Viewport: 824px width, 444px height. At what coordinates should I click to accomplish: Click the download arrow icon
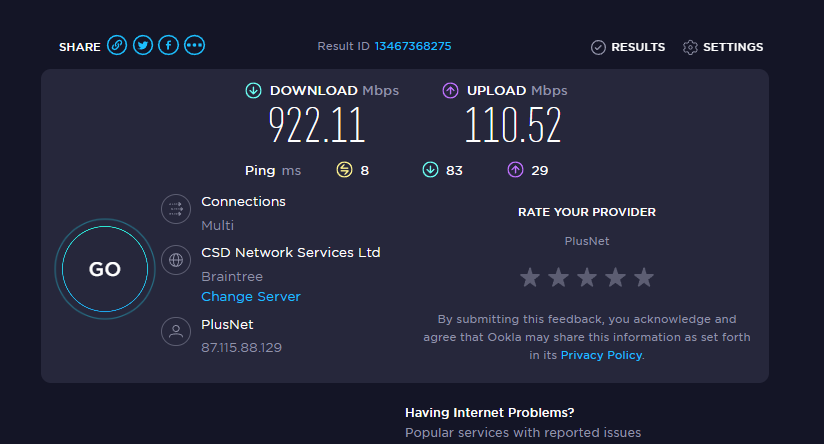pyautogui.click(x=254, y=91)
